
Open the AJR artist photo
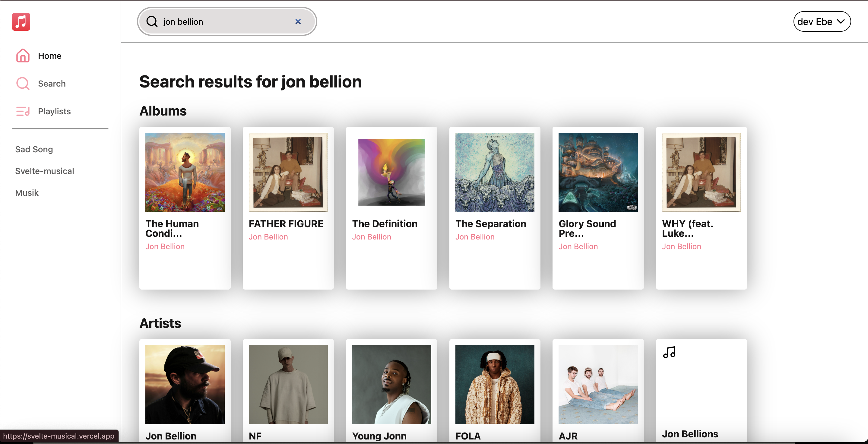click(598, 384)
